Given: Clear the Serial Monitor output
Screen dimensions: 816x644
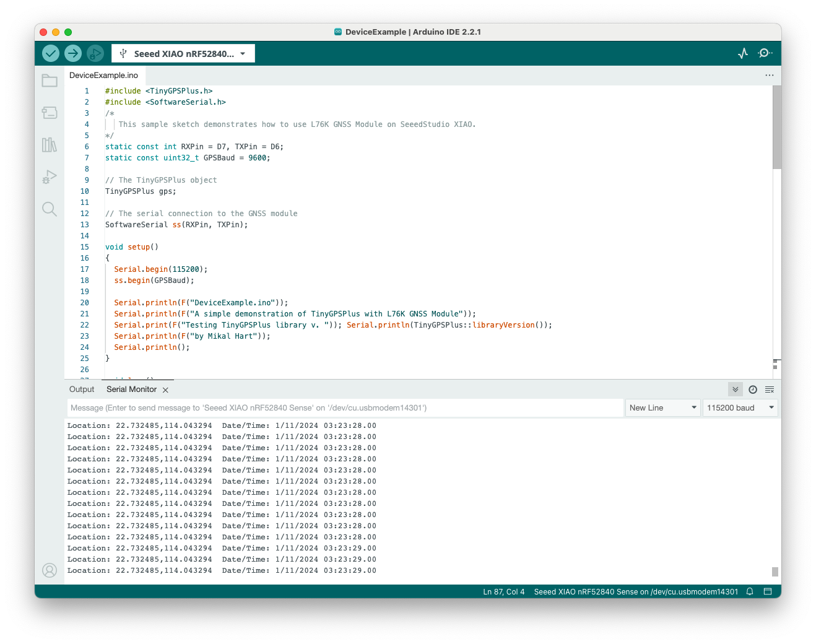Looking at the screenshot, I should pos(770,389).
